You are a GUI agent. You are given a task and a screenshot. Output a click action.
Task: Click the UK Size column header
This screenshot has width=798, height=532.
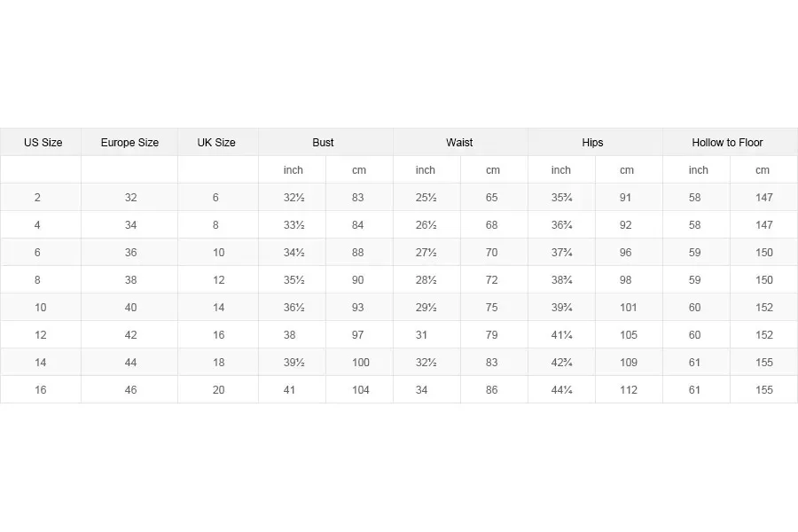[216, 143]
